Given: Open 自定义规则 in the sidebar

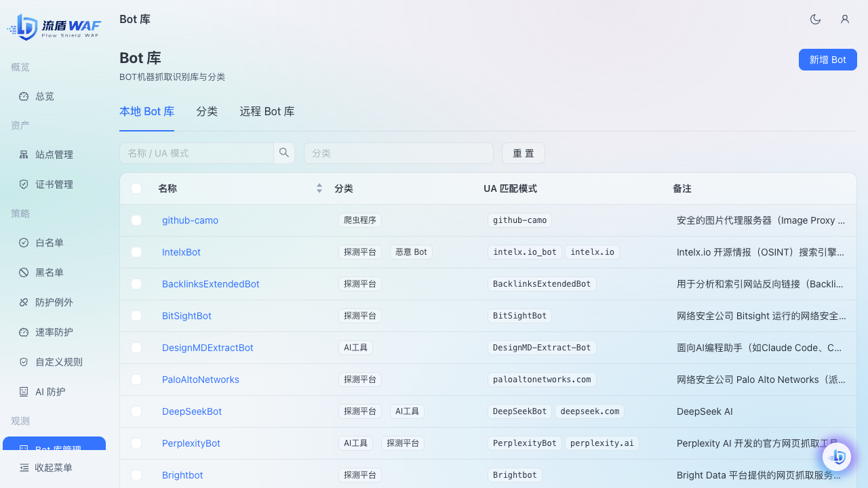Looking at the screenshot, I should pos(54,362).
